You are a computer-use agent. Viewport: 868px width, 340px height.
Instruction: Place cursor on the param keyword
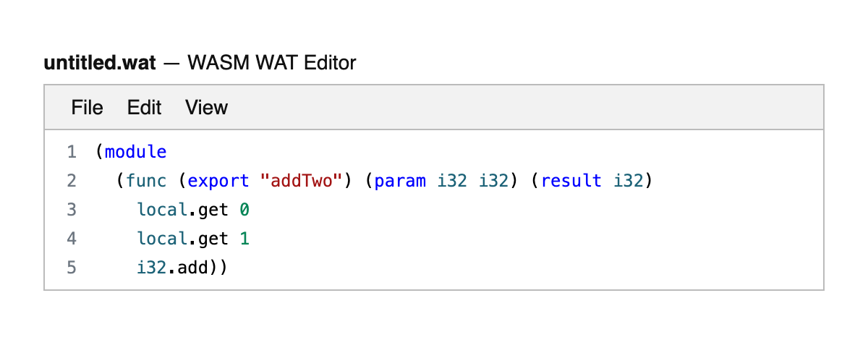coord(400,181)
